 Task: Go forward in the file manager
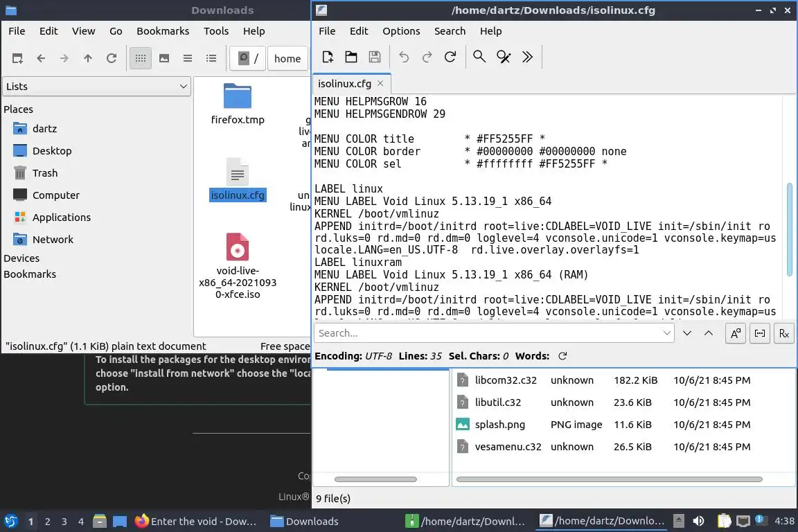[64, 58]
